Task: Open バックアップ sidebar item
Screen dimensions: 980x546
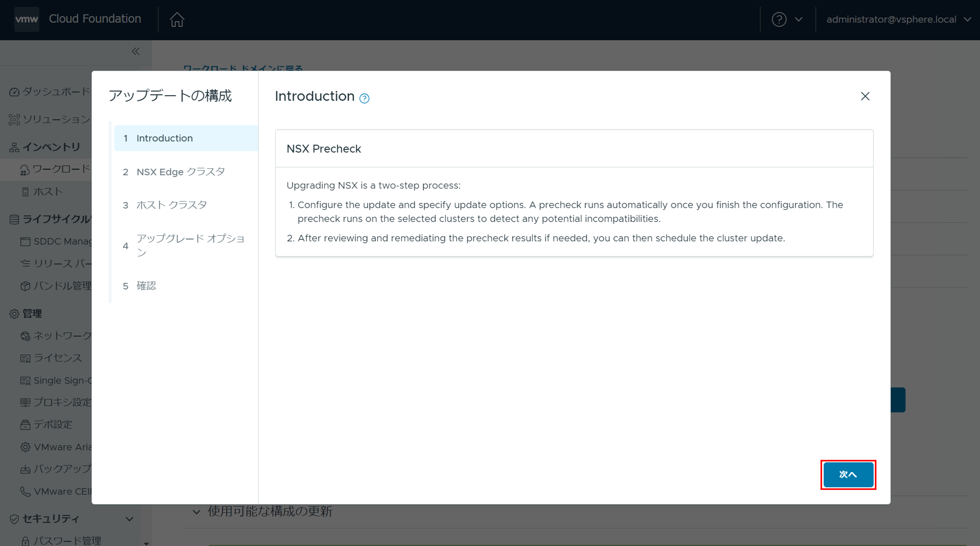Action: (x=55, y=469)
